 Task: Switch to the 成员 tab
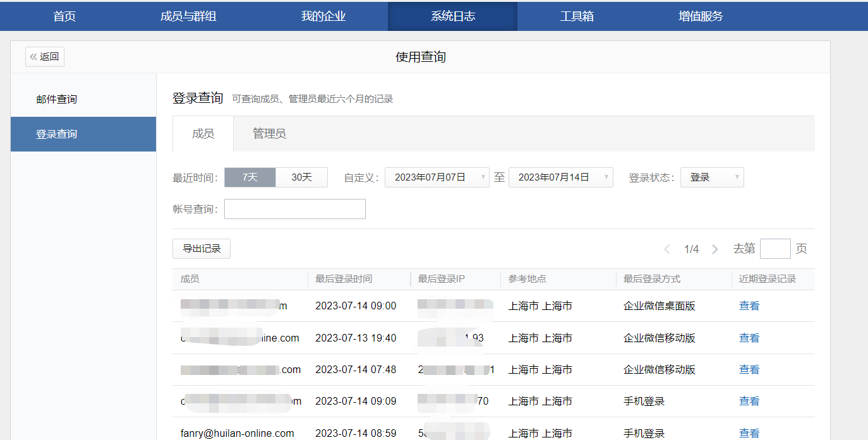click(x=203, y=134)
